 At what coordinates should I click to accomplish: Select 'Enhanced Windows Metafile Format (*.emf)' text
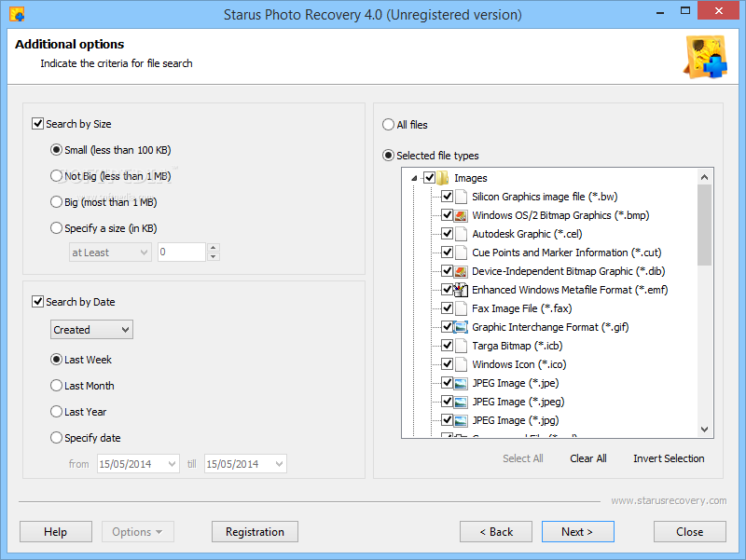pos(570,290)
